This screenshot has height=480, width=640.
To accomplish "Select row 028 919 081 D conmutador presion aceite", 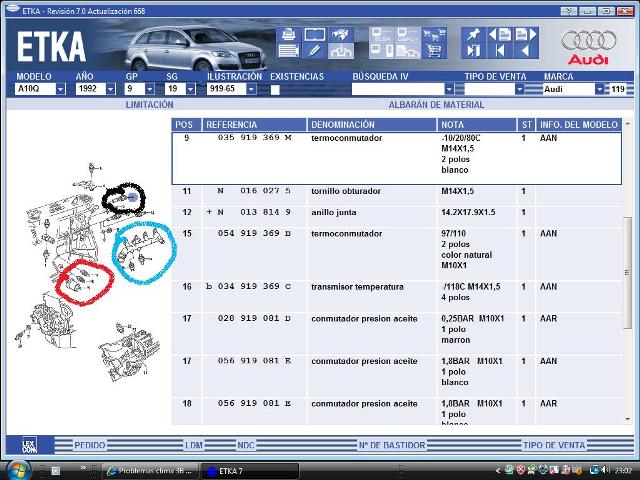I will coord(397,333).
